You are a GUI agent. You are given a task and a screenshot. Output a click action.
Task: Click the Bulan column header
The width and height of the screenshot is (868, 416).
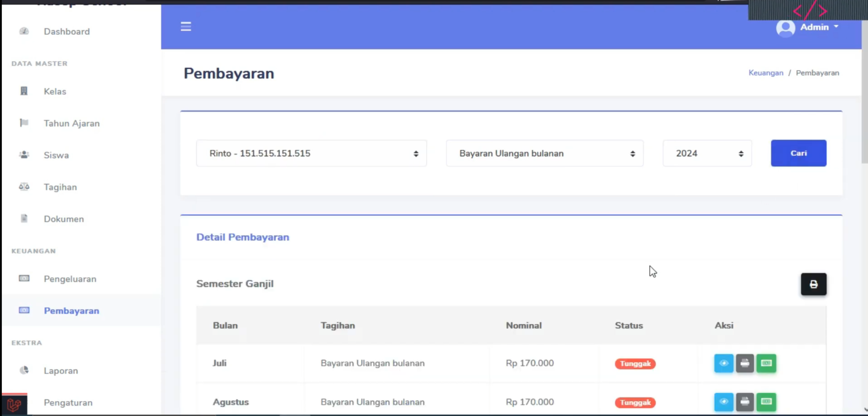click(x=225, y=325)
